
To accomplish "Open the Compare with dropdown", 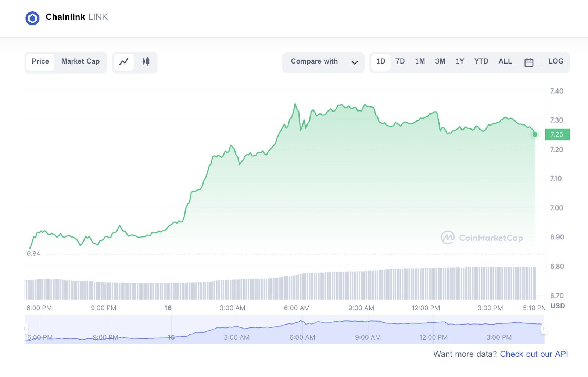I will pyautogui.click(x=323, y=62).
